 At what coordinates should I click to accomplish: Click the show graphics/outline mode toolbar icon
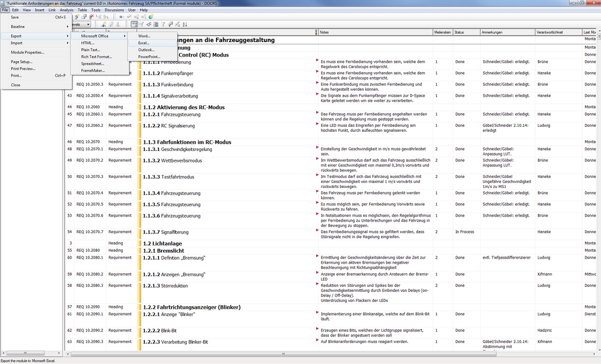coord(134,24)
